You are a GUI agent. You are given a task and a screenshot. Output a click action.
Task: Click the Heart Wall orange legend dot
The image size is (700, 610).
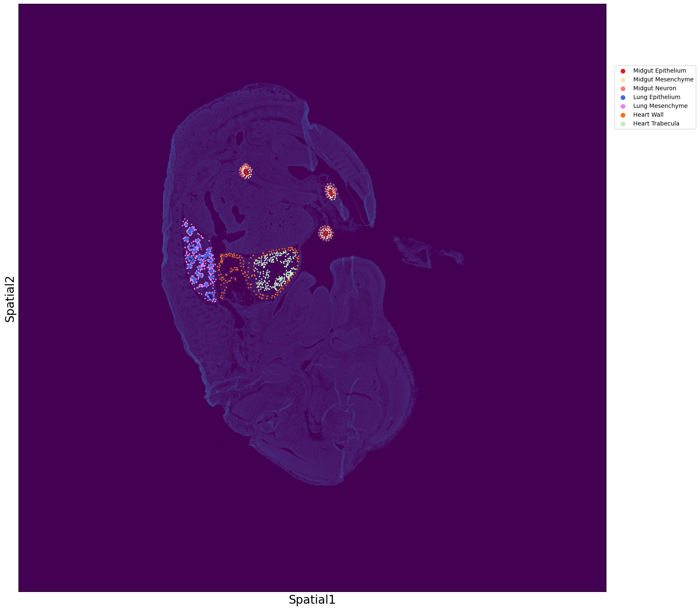point(623,115)
